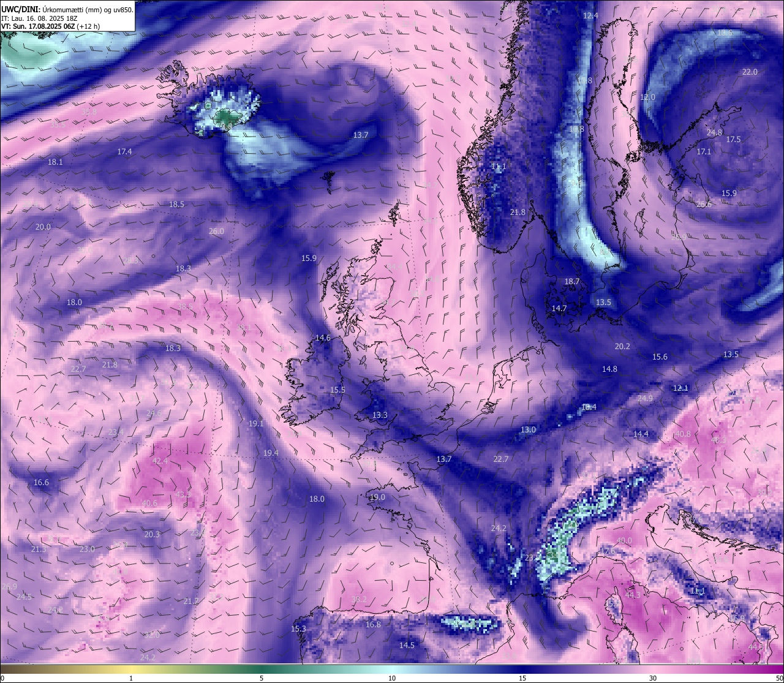784x683 pixels.
Task: Click the 14.6 value near Northern Ireland
Action: [x=323, y=338]
